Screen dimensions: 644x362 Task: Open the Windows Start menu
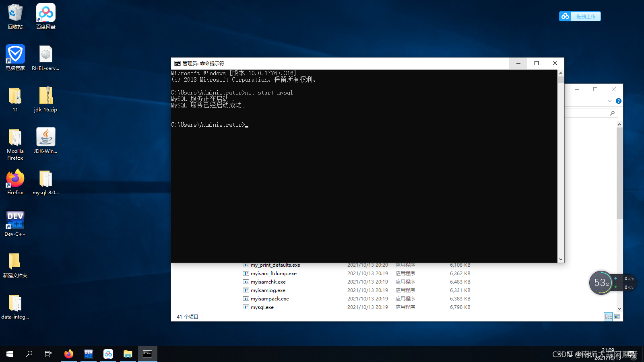point(10,354)
